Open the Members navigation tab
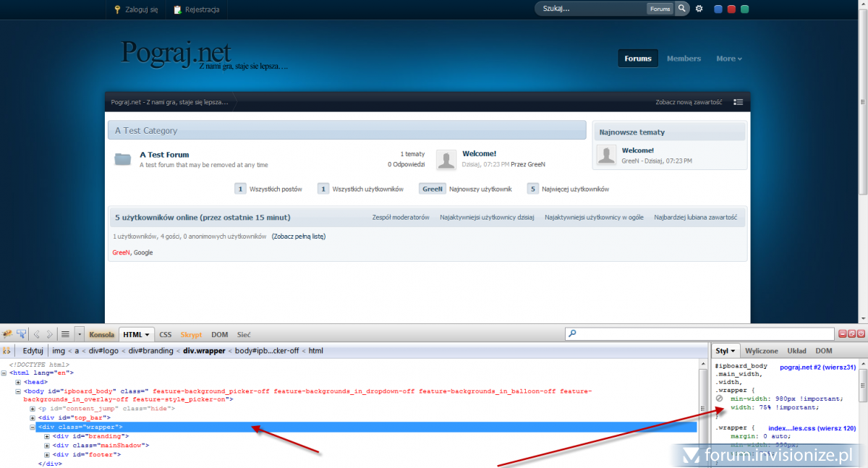 point(684,59)
